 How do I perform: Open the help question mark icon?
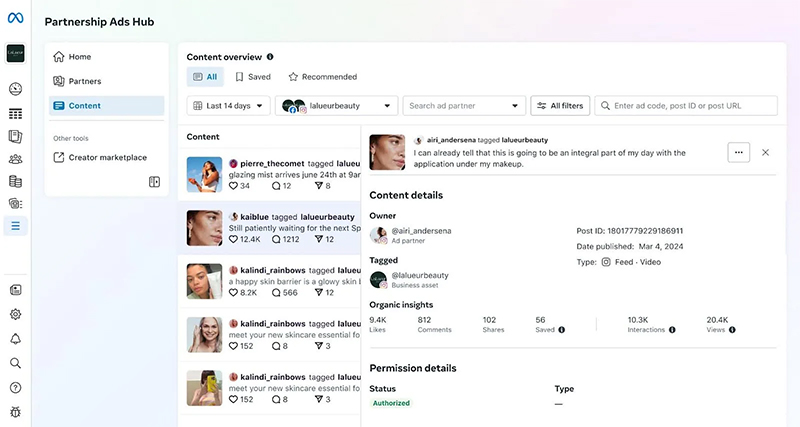(x=15, y=388)
